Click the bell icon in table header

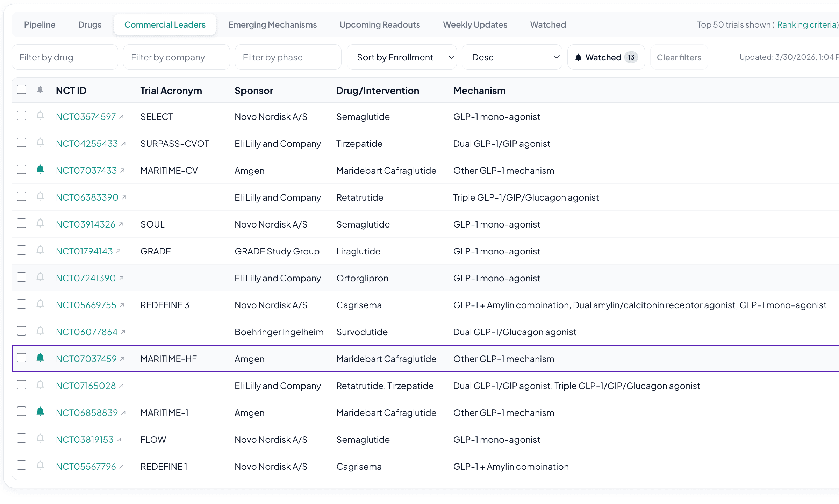(x=40, y=90)
